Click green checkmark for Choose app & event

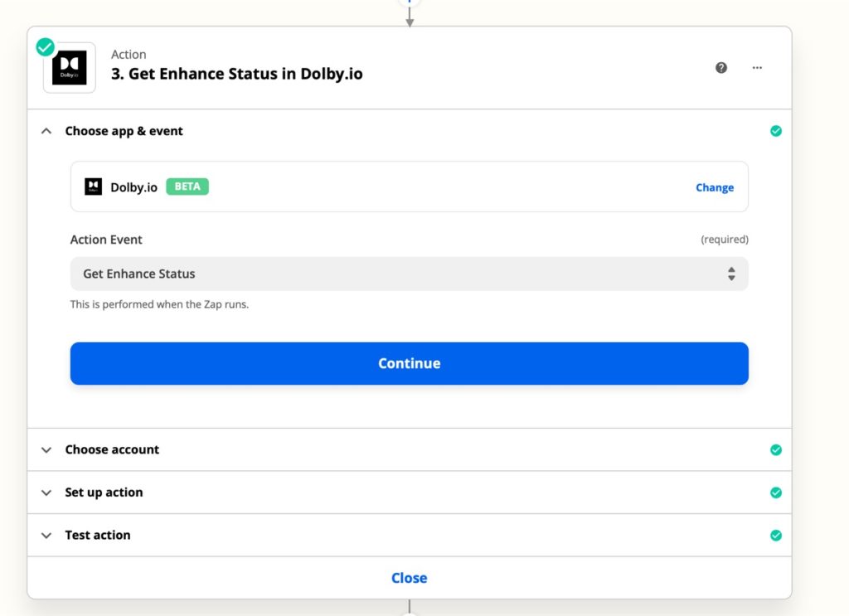tap(775, 131)
